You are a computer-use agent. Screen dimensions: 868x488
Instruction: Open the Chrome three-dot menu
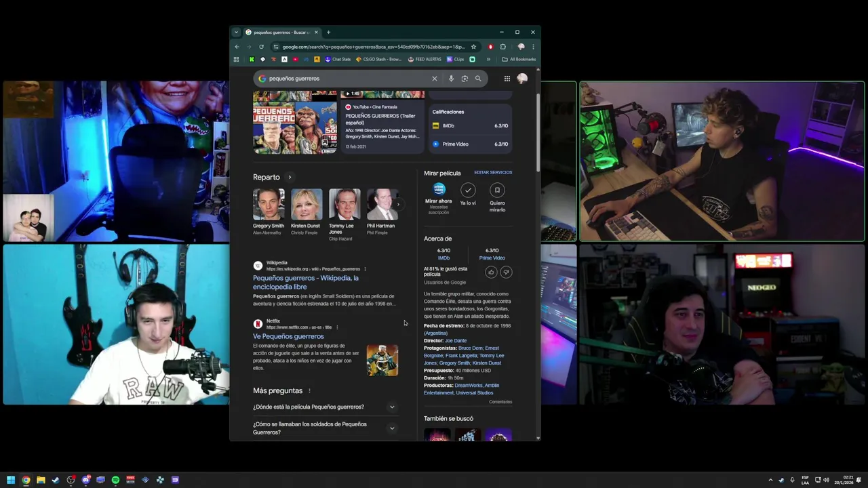tap(533, 47)
